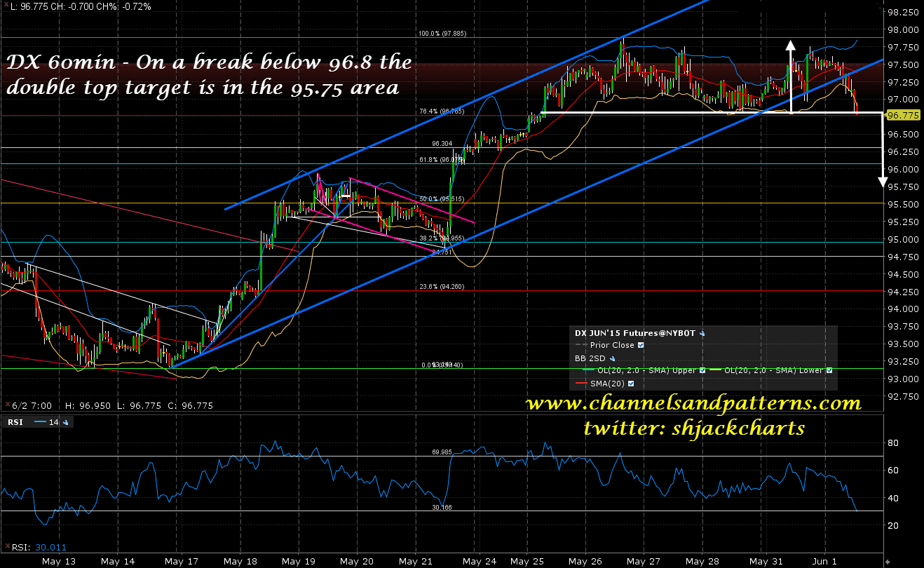This screenshot has height=568, width=924.
Task: Open BB 2SD study settings wrench
Action: [612, 358]
